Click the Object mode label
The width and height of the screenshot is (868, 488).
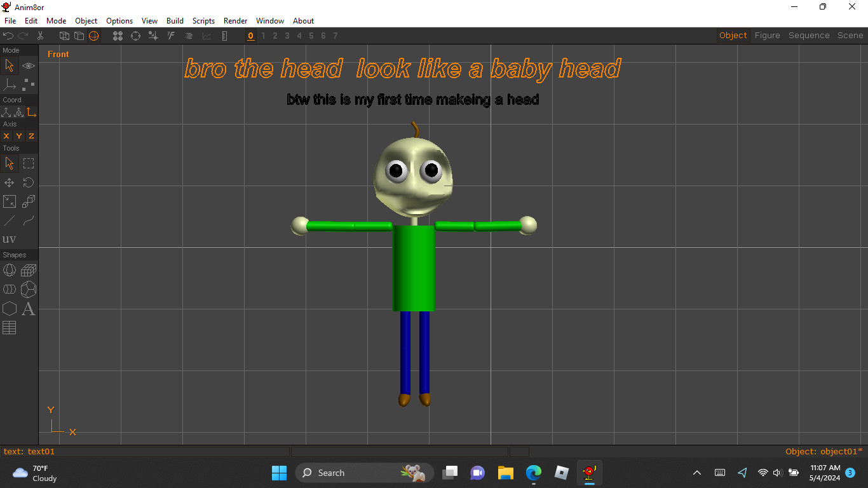[733, 35]
